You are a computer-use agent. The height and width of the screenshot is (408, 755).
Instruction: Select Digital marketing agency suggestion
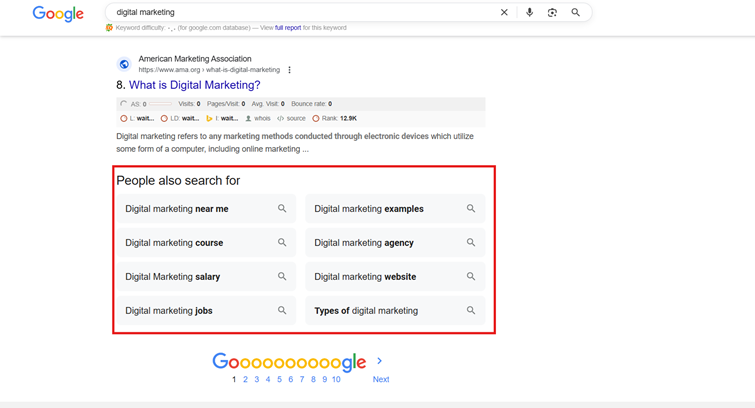[x=364, y=243]
